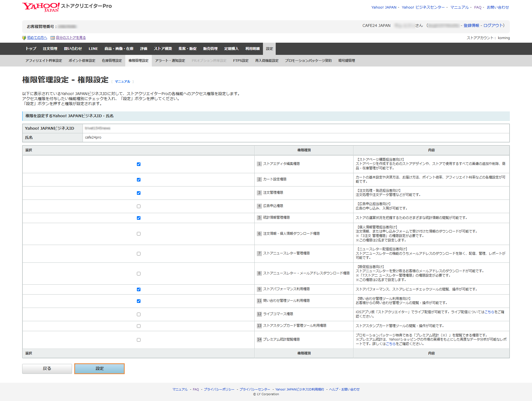
Task: Click the Yahoo! JAPAN logo
Action: click(x=41, y=7)
